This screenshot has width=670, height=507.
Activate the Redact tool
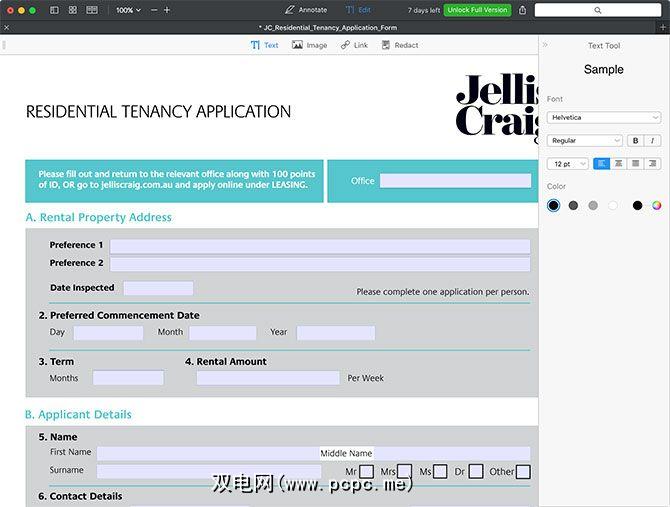(400, 45)
